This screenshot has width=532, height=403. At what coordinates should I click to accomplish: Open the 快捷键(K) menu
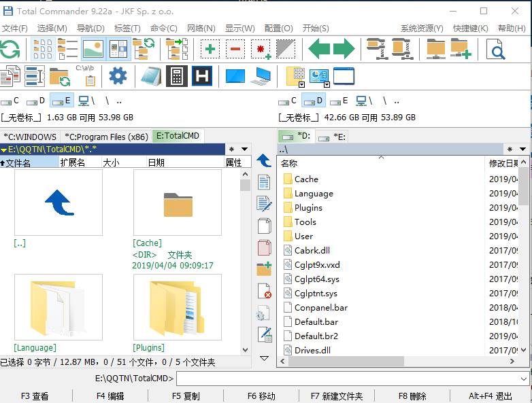point(470,29)
